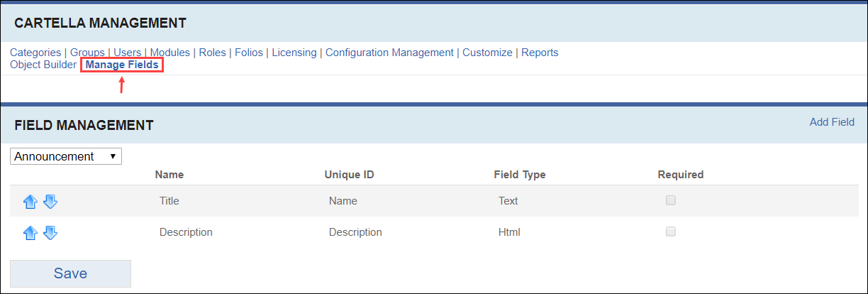Click the Field Management heading
The width and height of the screenshot is (868, 294).
[84, 126]
